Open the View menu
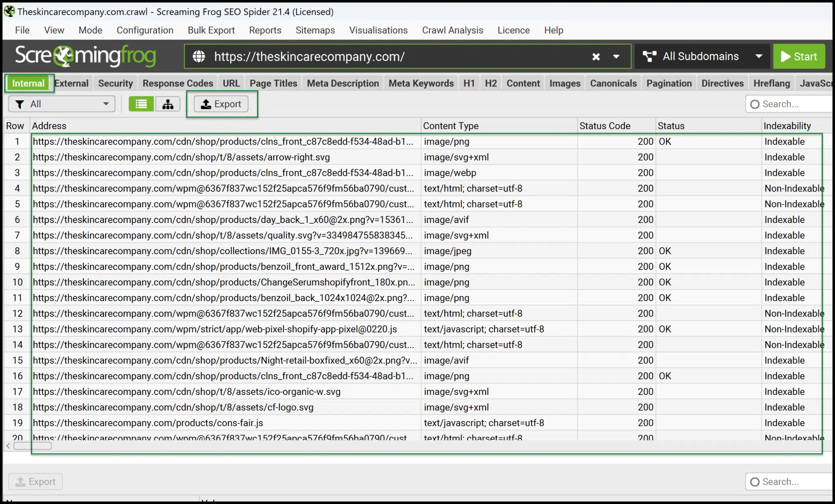835x504 pixels. click(x=54, y=30)
